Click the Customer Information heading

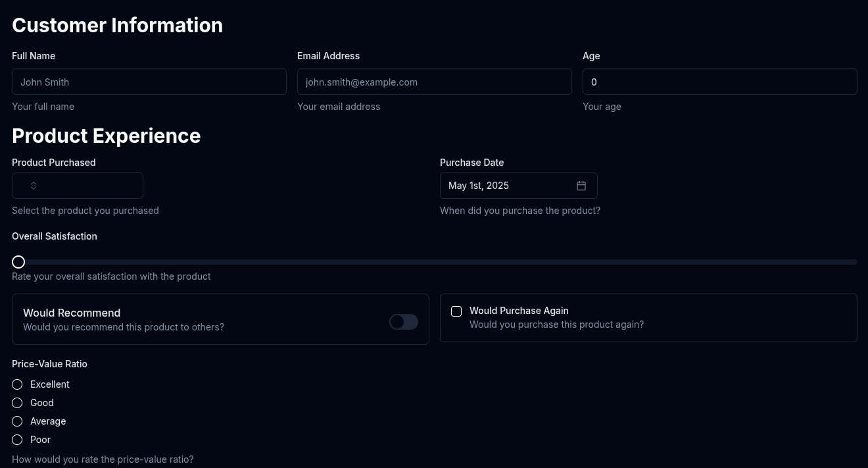tap(117, 25)
